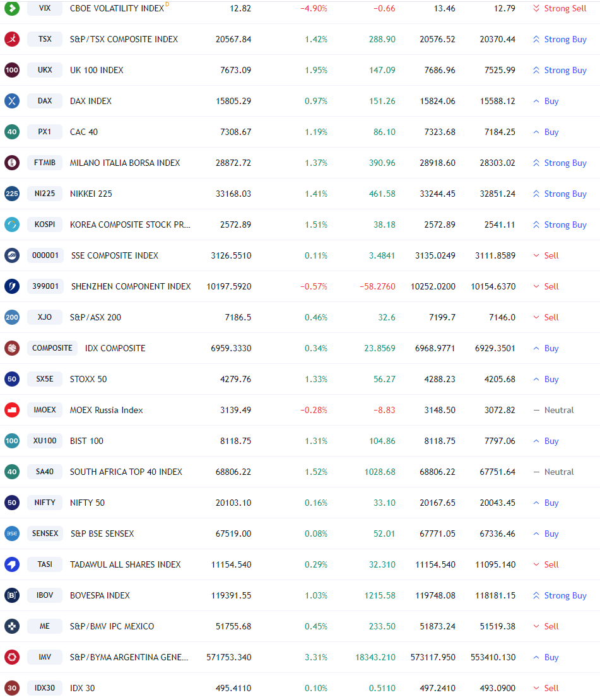Viewport: 600px width, 700px height.
Task: Select the MOEX Russia Index name
Action: 107,411
